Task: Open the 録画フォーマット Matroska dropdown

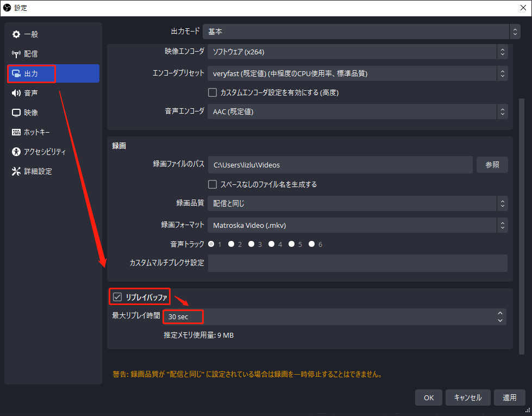Action: point(358,225)
